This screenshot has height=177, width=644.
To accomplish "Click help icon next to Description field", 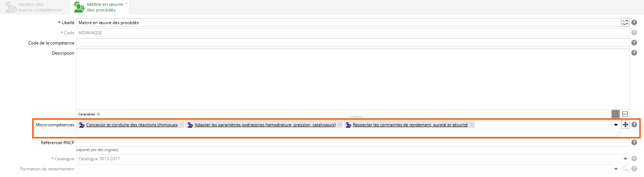I will click(x=634, y=53).
